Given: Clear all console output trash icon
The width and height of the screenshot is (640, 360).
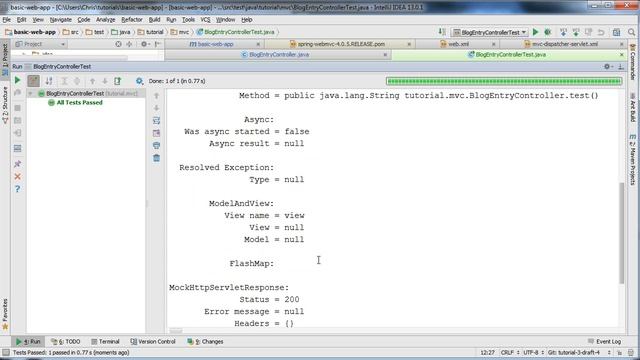Looking at the screenshot, I should point(156,158).
